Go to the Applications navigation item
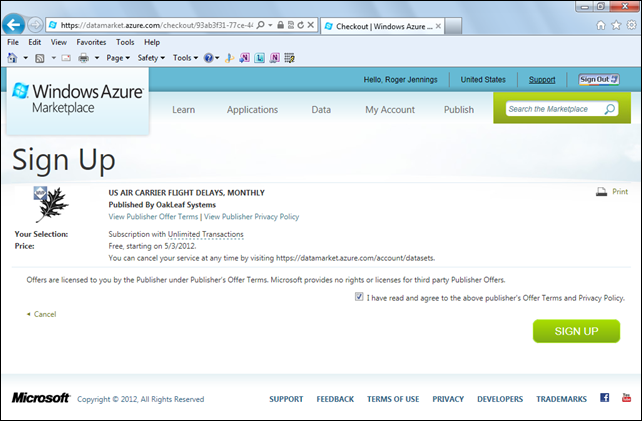Image resolution: width=642 pixels, height=421 pixels. click(x=252, y=110)
